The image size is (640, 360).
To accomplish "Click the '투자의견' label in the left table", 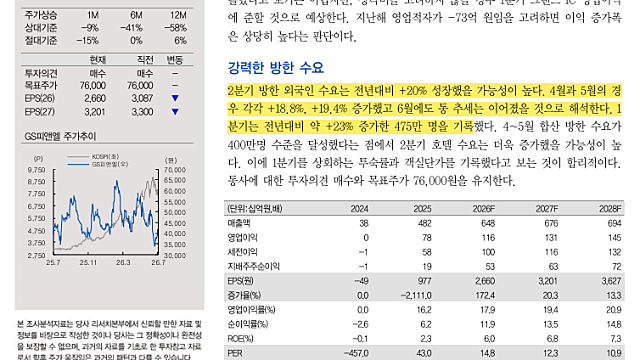I will (41, 73).
